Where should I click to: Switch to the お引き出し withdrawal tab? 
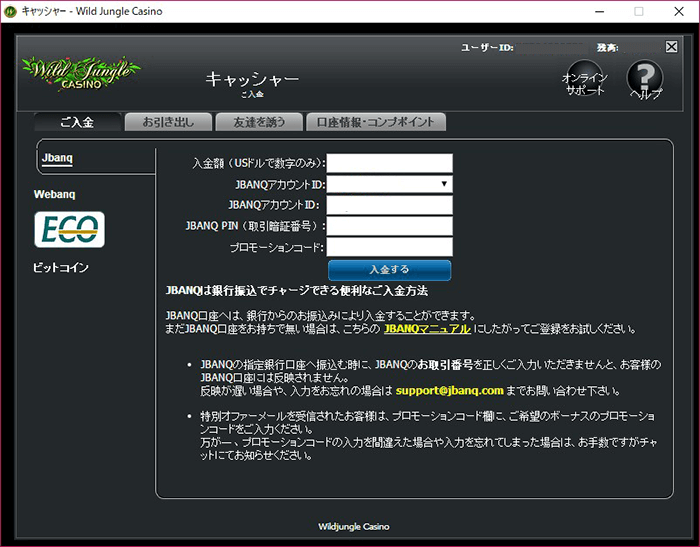click(x=168, y=122)
